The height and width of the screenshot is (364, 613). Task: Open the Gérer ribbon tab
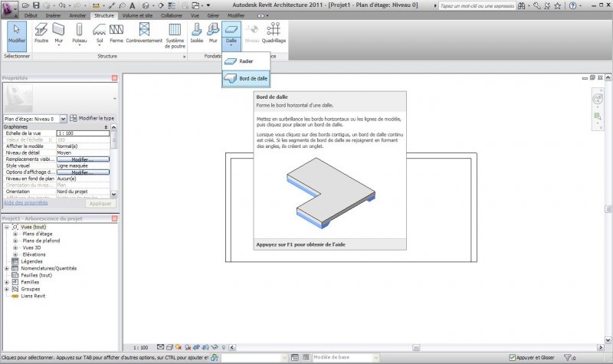click(213, 15)
